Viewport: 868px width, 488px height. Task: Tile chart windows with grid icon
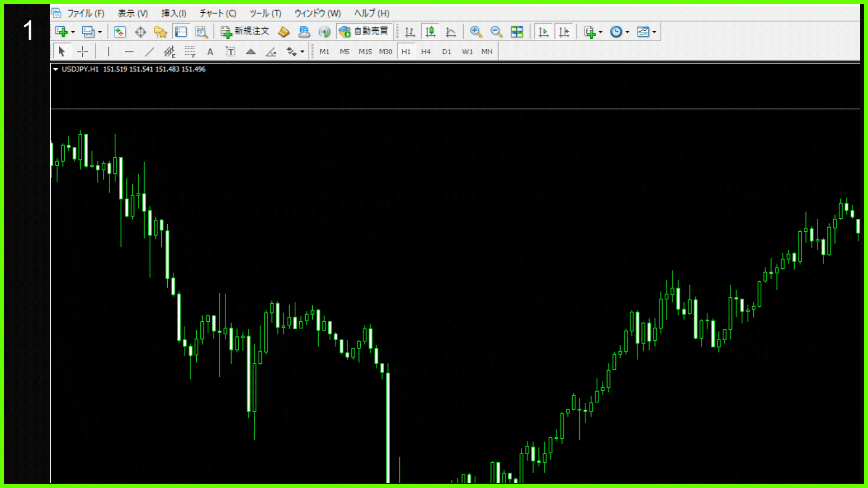pos(516,32)
